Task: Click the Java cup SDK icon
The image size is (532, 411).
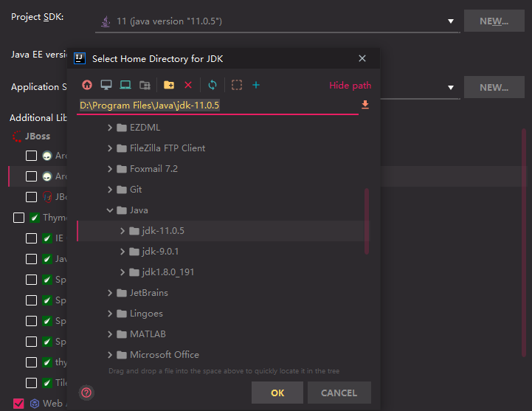Action: pyautogui.click(x=106, y=21)
